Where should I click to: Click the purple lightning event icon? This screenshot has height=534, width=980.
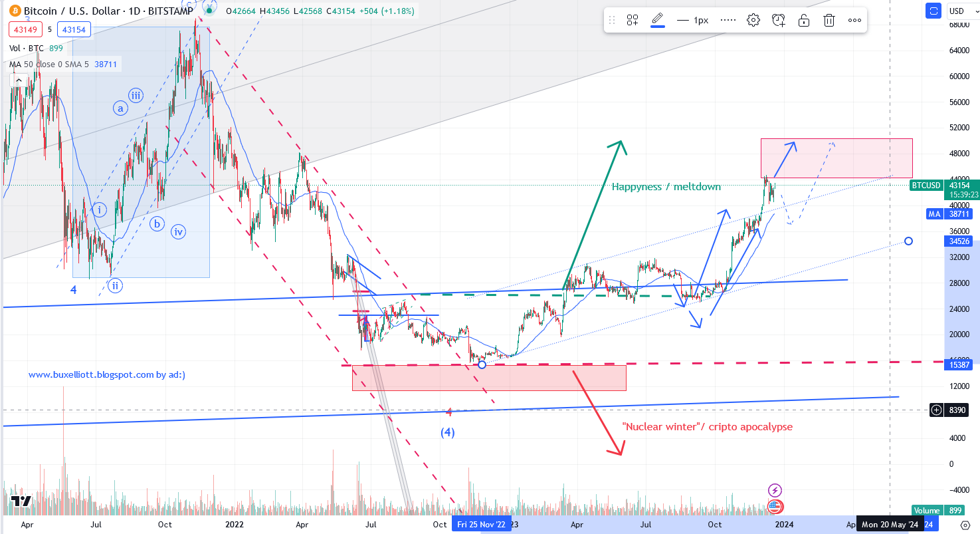click(x=775, y=490)
